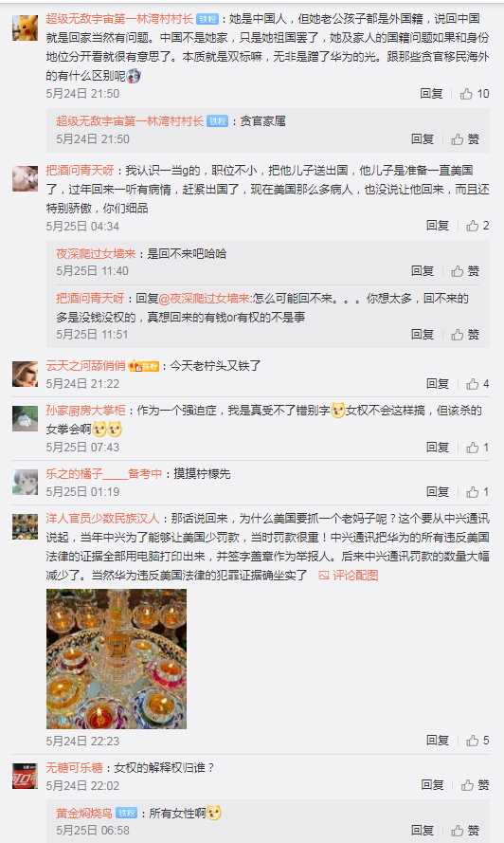
Task: Open the 评论配图 image link
Action: [349, 576]
